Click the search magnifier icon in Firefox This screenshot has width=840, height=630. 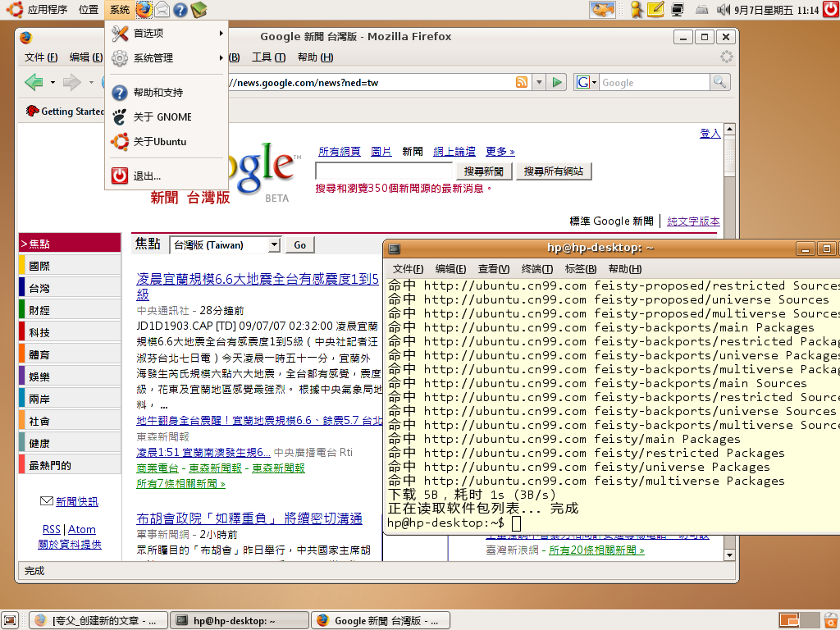[719, 82]
